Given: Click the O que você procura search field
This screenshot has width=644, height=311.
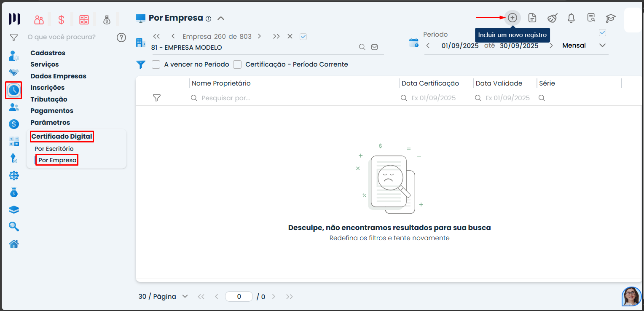Looking at the screenshot, I should 62,37.
